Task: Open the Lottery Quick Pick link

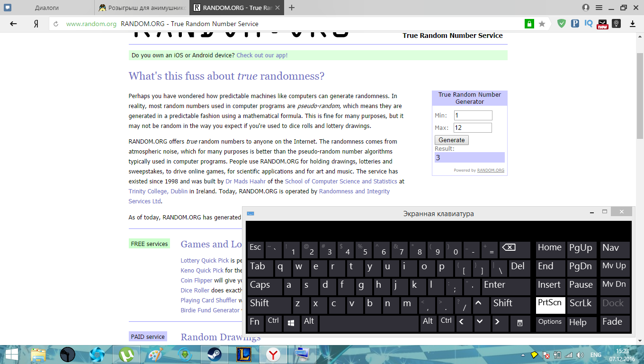Action: [x=205, y=260]
